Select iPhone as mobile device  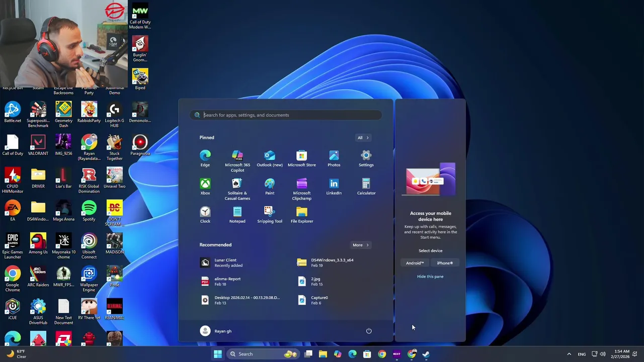(x=445, y=263)
